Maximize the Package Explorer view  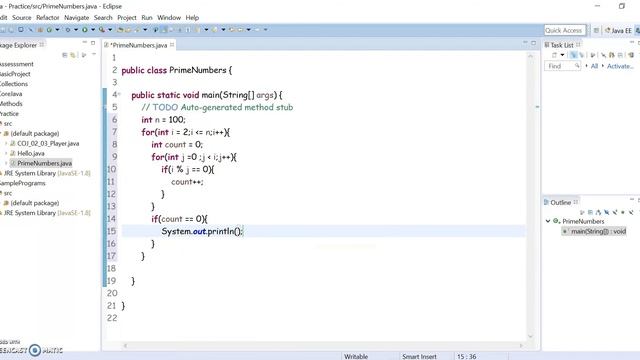point(93,43)
